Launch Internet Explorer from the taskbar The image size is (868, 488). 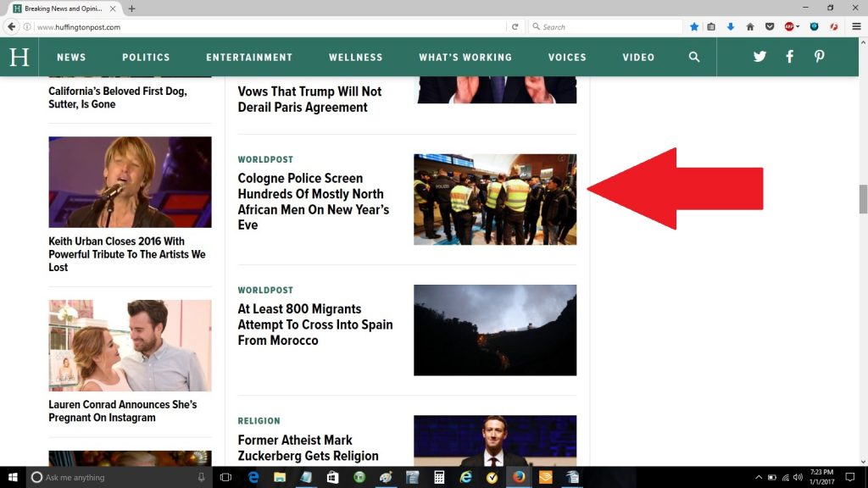465,477
